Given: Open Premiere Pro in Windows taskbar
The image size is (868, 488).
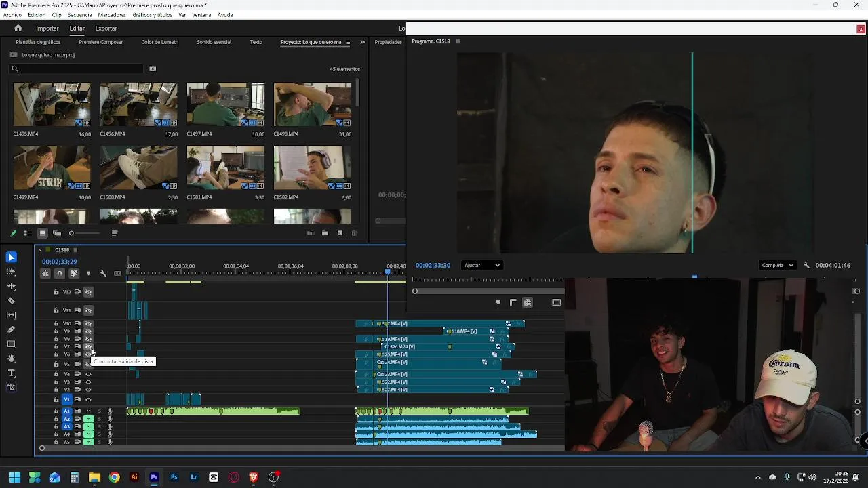Looking at the screenshot, I should (x=154, y=477).
